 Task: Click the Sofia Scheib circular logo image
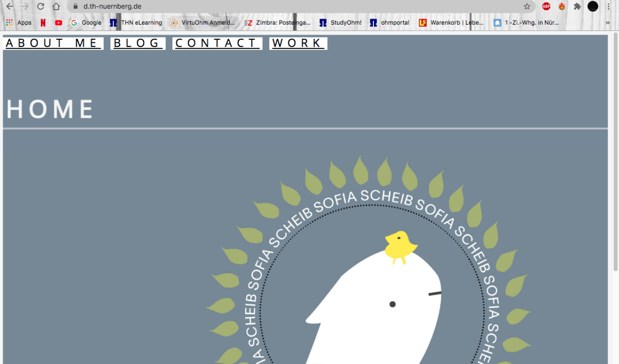coord(369,260)
